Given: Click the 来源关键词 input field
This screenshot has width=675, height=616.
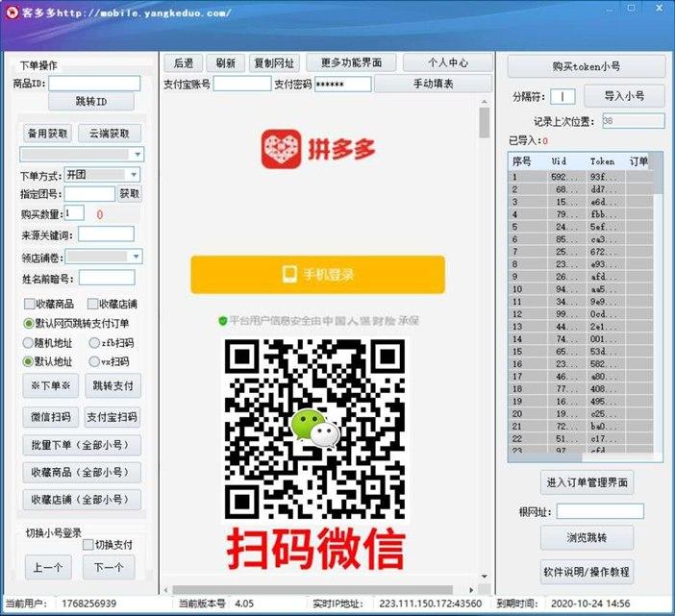Looking at the screenshot, I should click(x=106, y=234).
